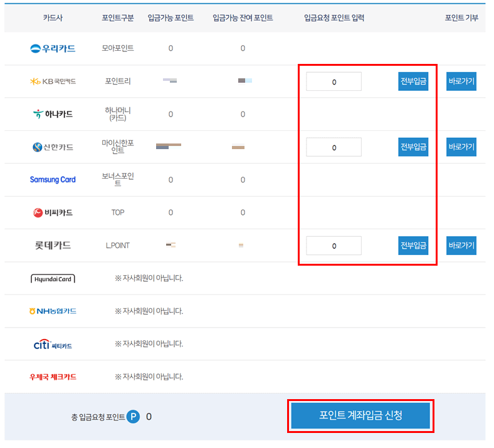Click non-member notice in 씨티카드 row
The image size is (494, 448).
[149, 344]
